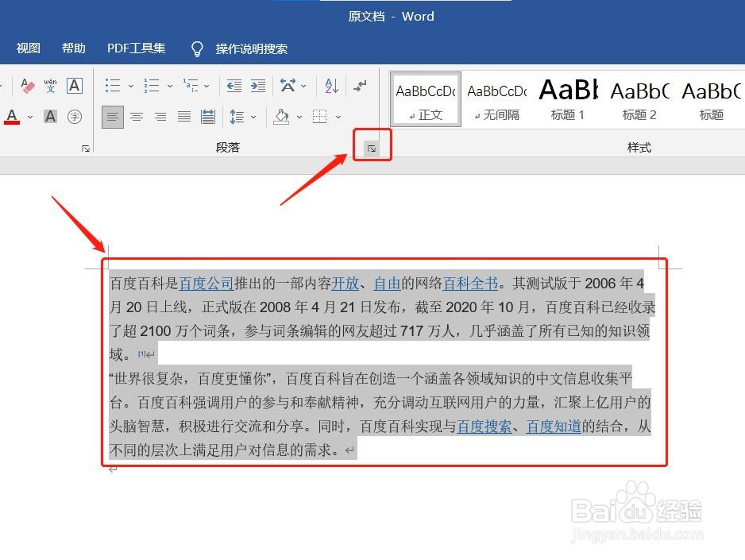Image resolution: width=745 pixels, height=560 pixels.
Task: Click the 操作说明搜索 search box
Action: (251, 48)
